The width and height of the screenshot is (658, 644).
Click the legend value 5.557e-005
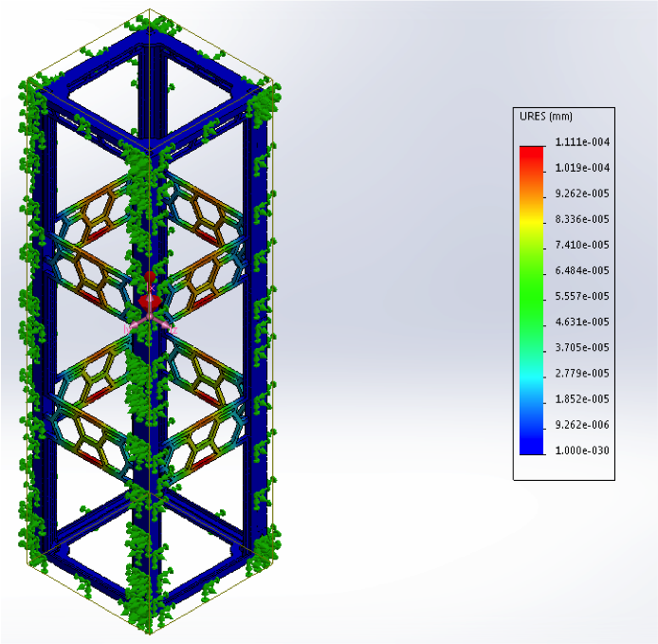pos(582,296)
